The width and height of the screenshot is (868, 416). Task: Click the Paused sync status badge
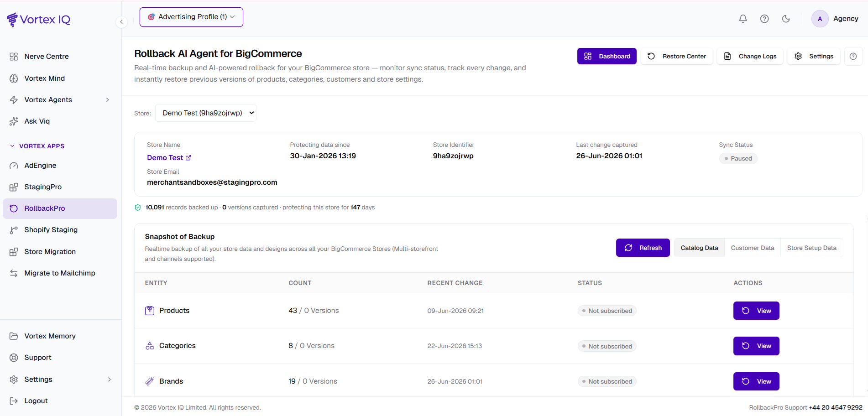(x=738, y=158)
